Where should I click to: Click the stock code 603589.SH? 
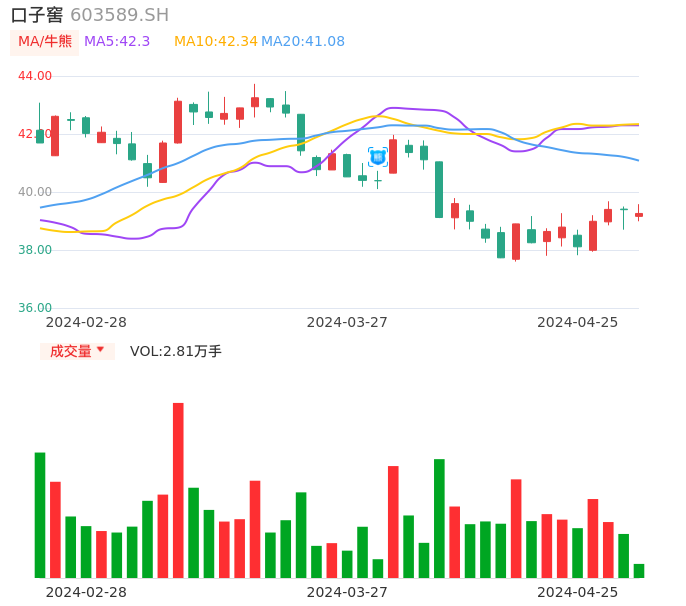(x=119, y=15)
